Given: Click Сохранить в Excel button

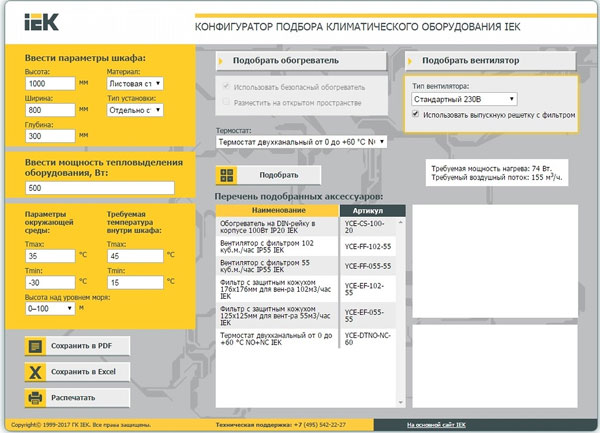Looking at the screenshot, I should tap(77, 372).
